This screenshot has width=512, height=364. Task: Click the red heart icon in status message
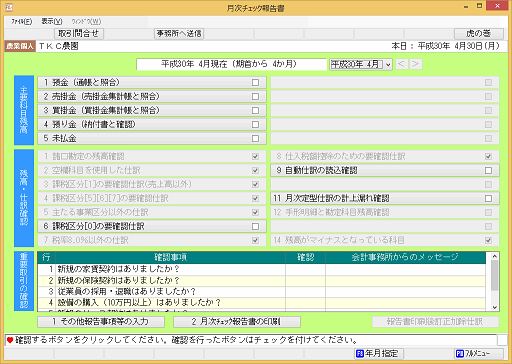coord(10,340)
